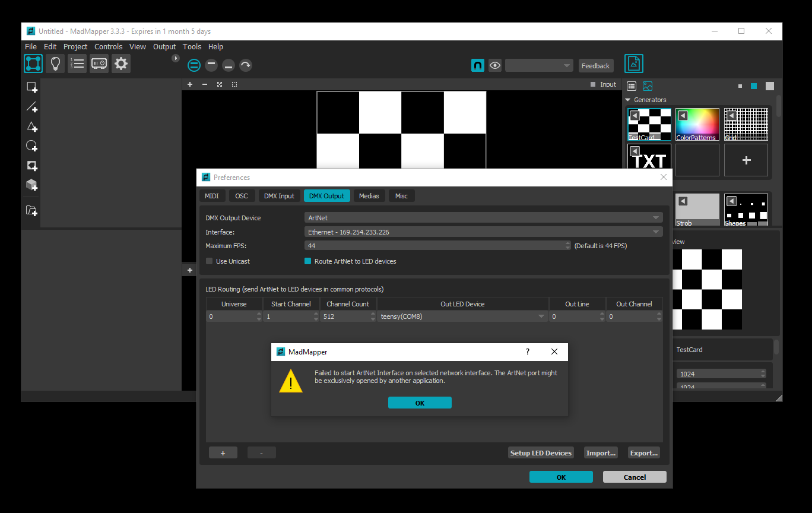This screenshot has height=513, width=812.
Task: Click the Feedback button in the toolbar
Action: click(x=595, y=66)
